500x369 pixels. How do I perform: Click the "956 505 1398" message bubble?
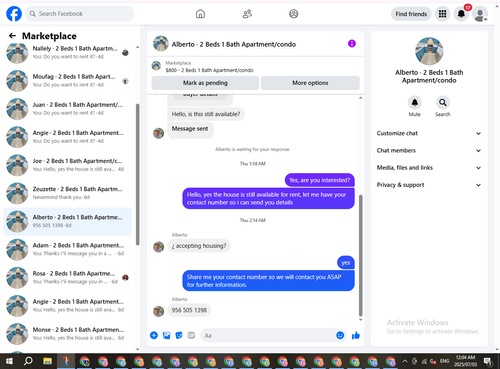tap(189, 310)
